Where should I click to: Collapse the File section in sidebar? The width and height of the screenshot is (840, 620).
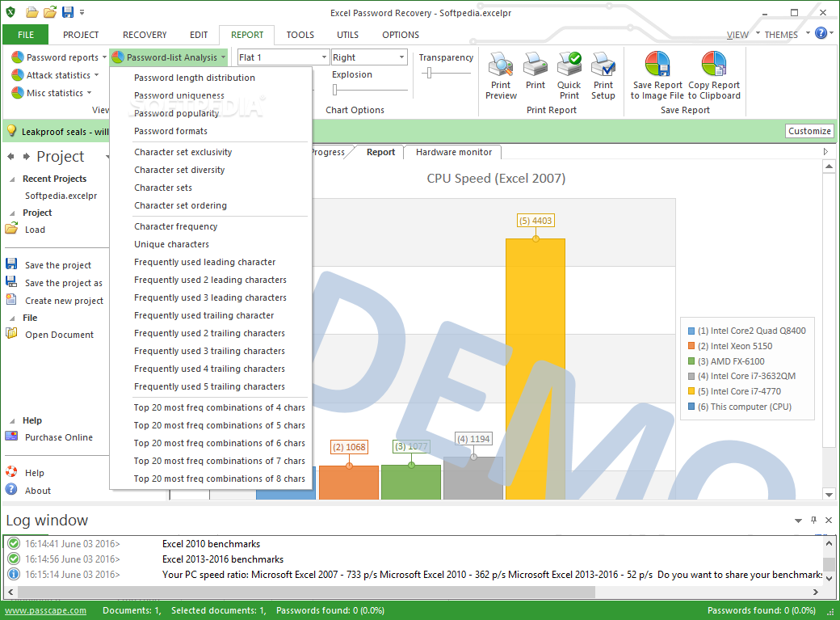coord(12,318)
